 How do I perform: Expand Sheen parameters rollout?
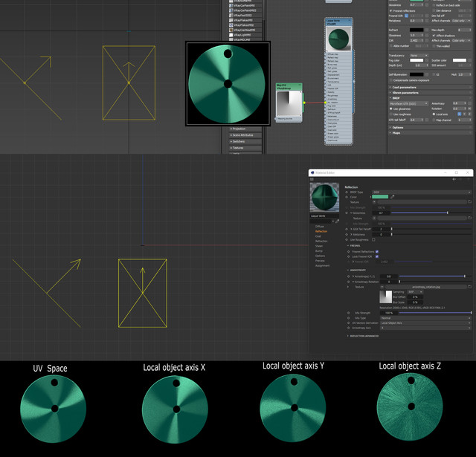pyautogui.click(x=430, y=93)
